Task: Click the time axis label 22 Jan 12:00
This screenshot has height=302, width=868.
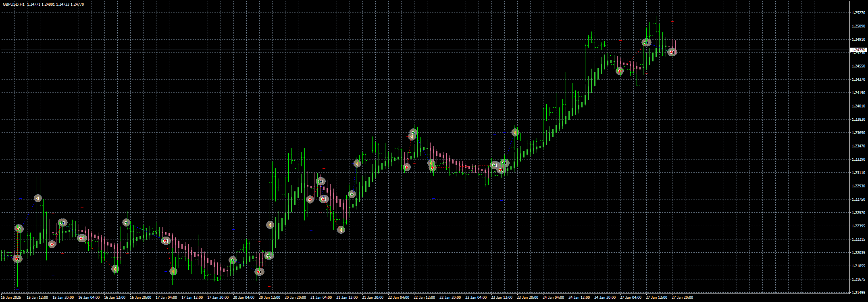Action: click(424, 298)
